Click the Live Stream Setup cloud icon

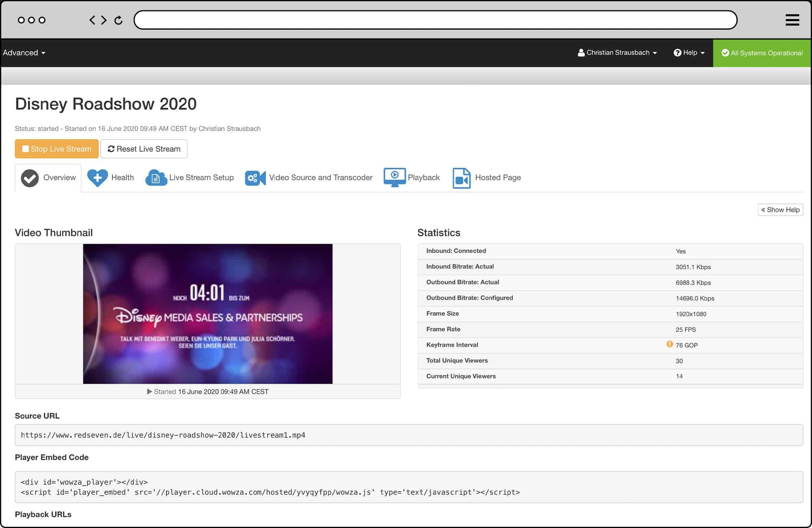(x=156, y=178)
